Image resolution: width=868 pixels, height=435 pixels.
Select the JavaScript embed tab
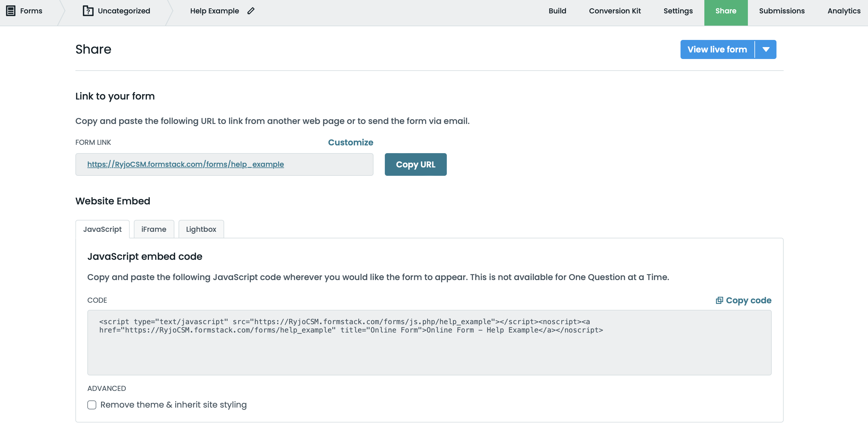[x=102, y=229]
